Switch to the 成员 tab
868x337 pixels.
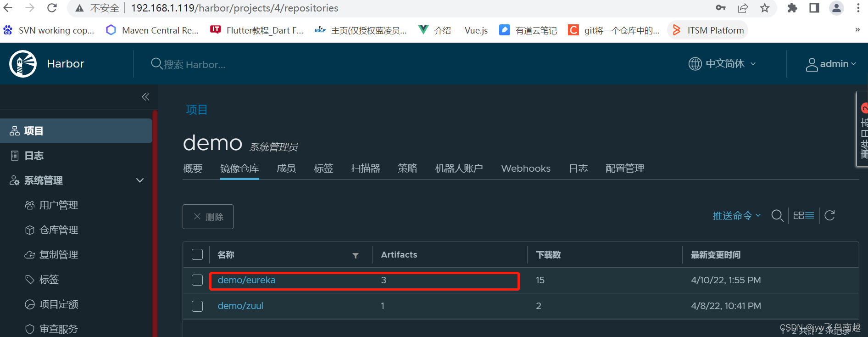[x=286, y=168]
